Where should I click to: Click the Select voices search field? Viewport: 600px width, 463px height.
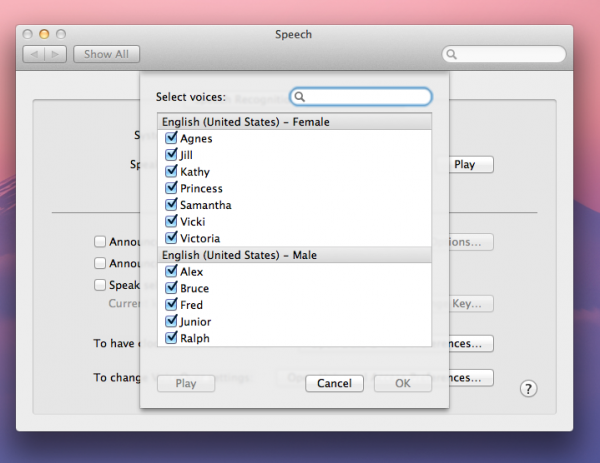(x=367, y=97)
